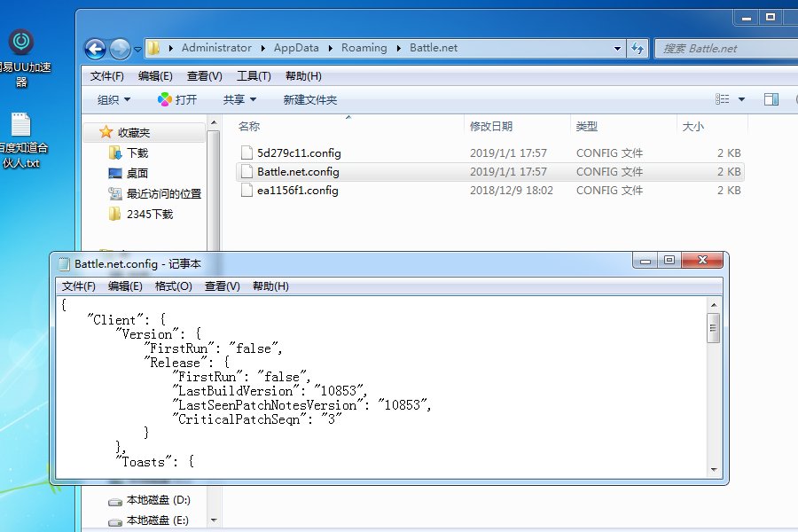Select the ea1156f1.config file

click(x=297, y=190)
